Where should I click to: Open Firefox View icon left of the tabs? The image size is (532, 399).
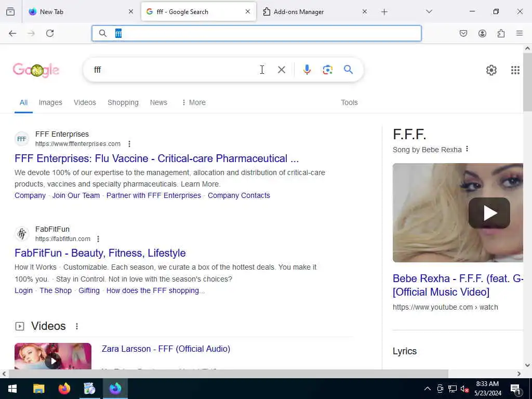(x=10, y=11)
